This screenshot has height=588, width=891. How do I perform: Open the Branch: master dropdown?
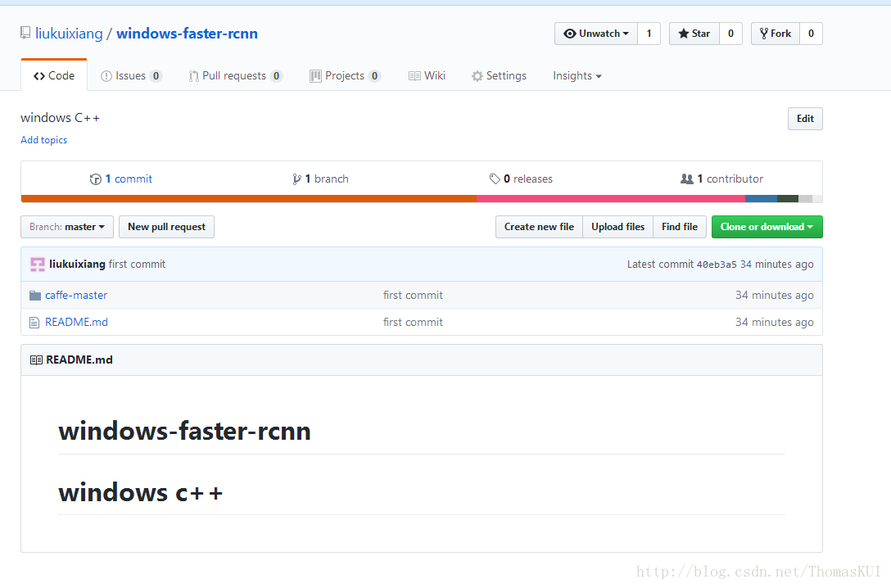point(67,227)
